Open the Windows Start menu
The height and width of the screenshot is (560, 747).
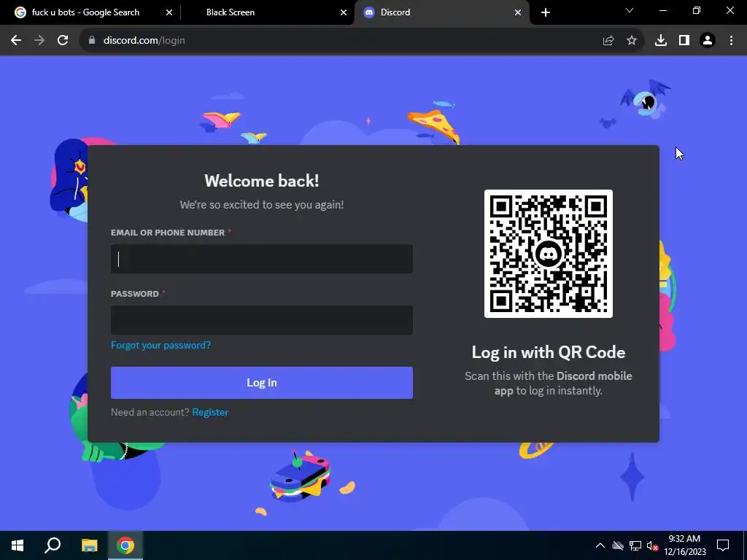click(18, 545)
